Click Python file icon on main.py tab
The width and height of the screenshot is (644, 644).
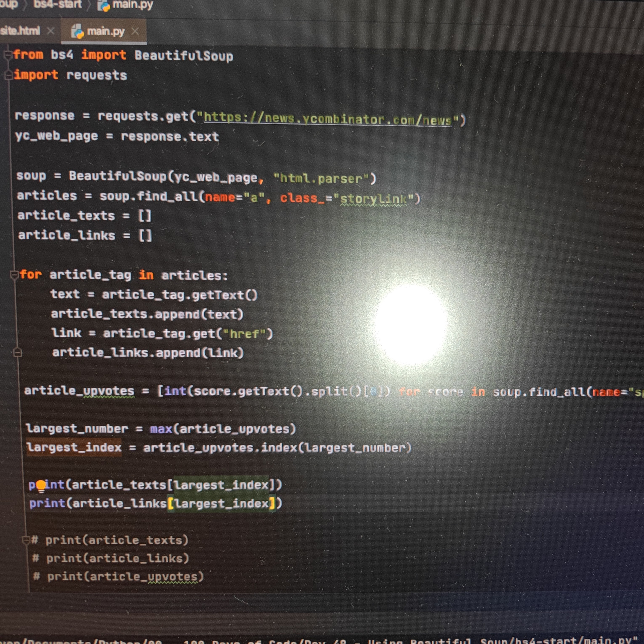77,32
